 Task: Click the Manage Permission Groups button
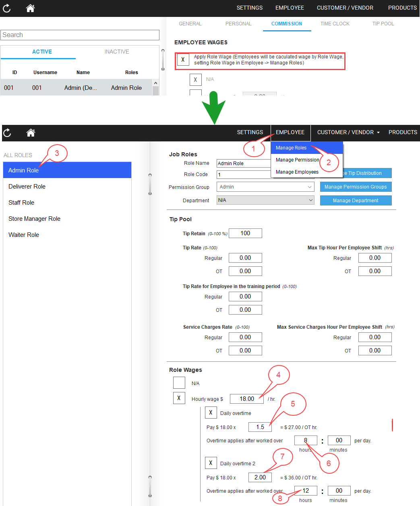356,187
